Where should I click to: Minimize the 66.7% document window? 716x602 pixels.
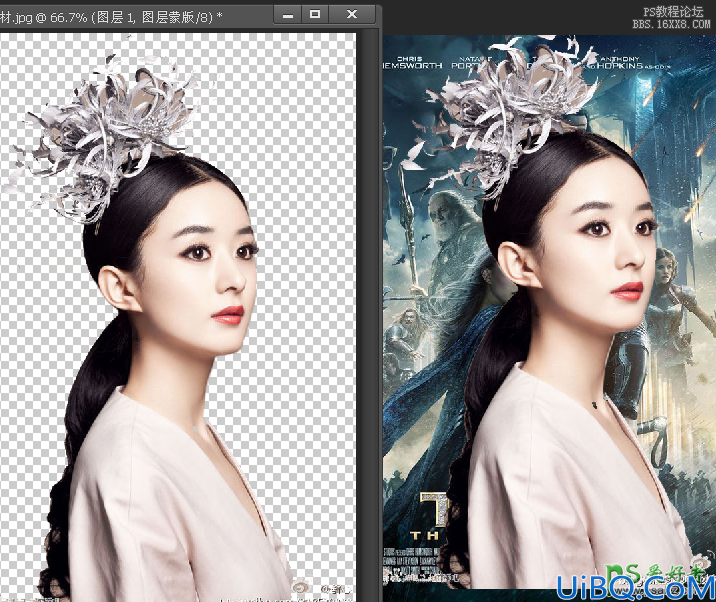click(288, 15)
